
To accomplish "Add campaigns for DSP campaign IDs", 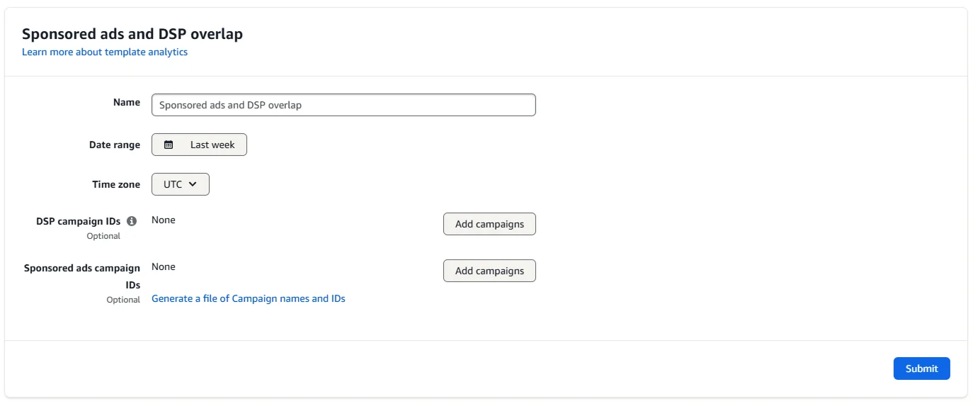I will [x=489, y=224].
